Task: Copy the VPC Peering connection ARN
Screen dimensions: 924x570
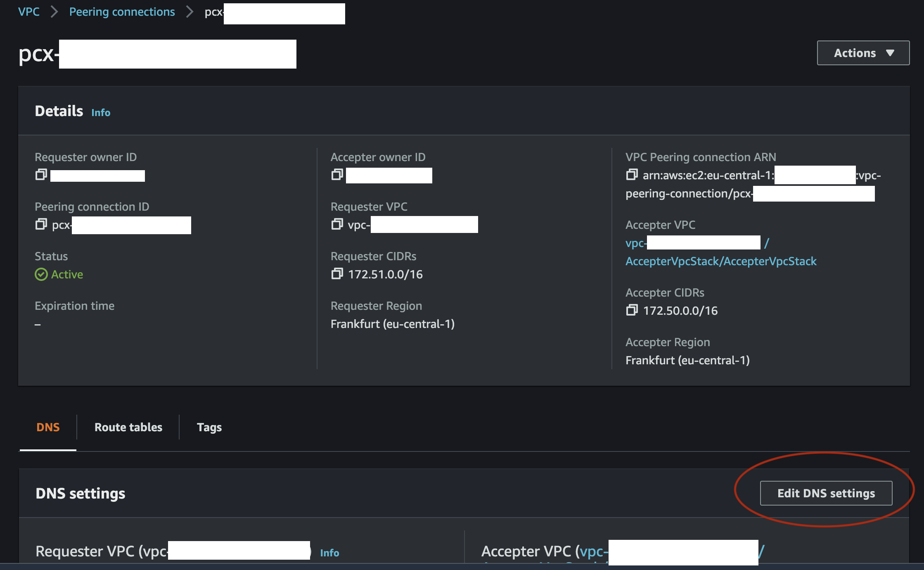Action: pos(631,175)
